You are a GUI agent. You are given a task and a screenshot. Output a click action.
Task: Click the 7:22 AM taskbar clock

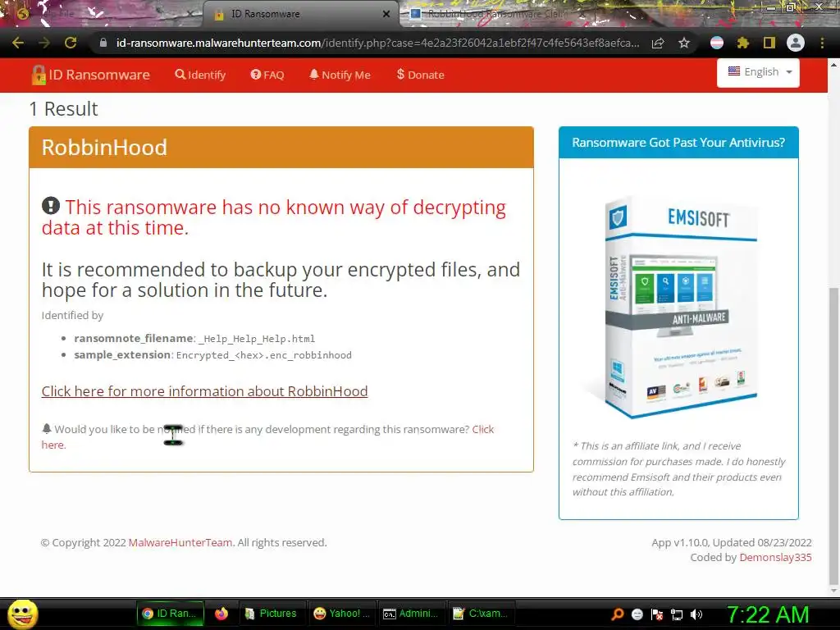pos(768,614)
